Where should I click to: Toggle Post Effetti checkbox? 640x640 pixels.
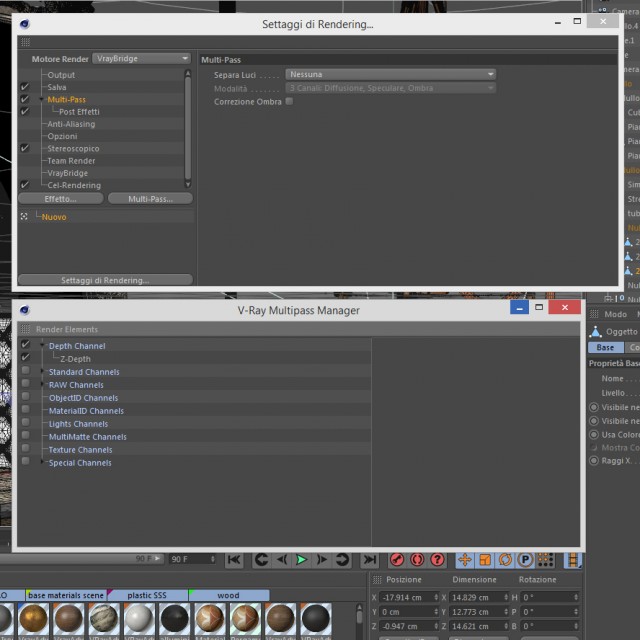point(25,111)
